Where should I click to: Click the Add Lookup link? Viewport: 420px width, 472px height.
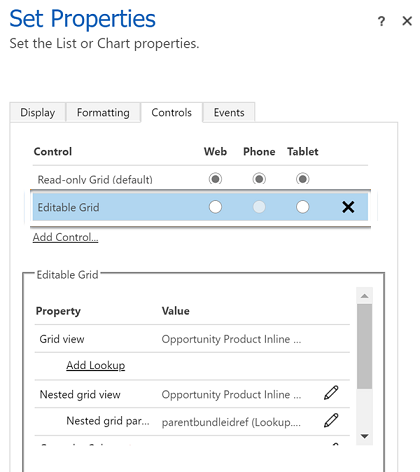pyautogui.click(x=96, y=365)
